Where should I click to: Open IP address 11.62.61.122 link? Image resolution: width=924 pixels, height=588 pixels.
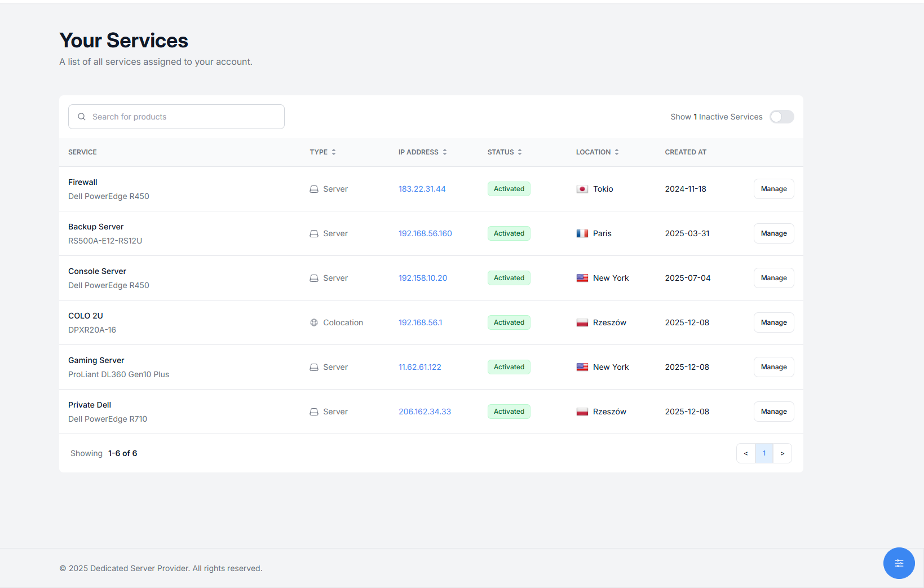click(419, 367)
